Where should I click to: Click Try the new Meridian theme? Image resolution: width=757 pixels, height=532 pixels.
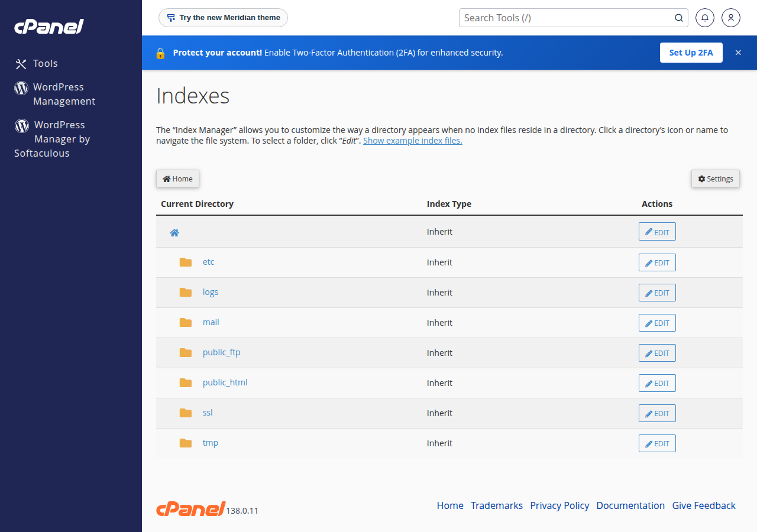tap(224, 18)
